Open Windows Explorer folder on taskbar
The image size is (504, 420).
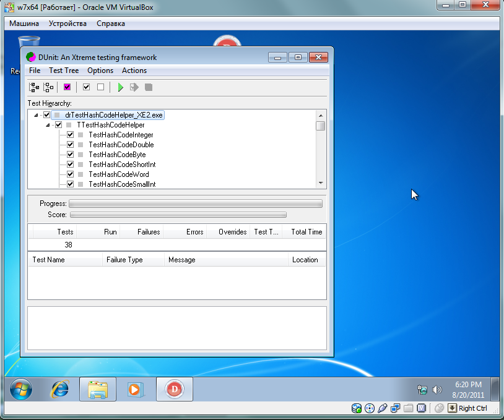[x=98, y=389]
